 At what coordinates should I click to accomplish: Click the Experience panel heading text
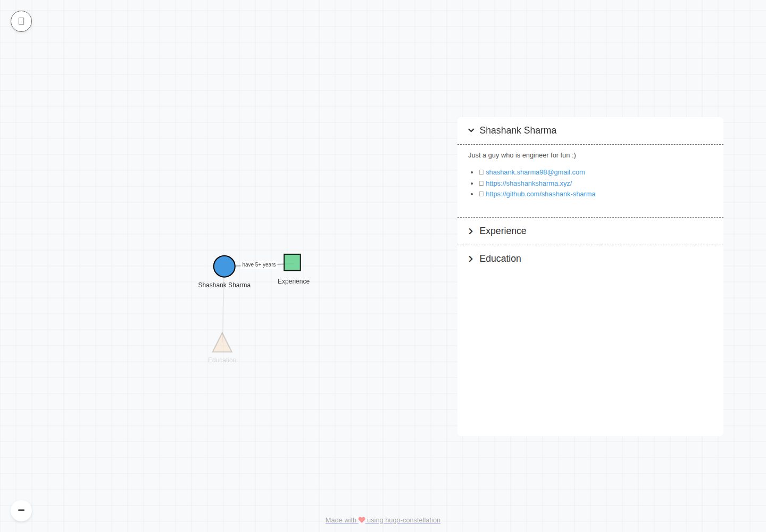coord(503,231)
